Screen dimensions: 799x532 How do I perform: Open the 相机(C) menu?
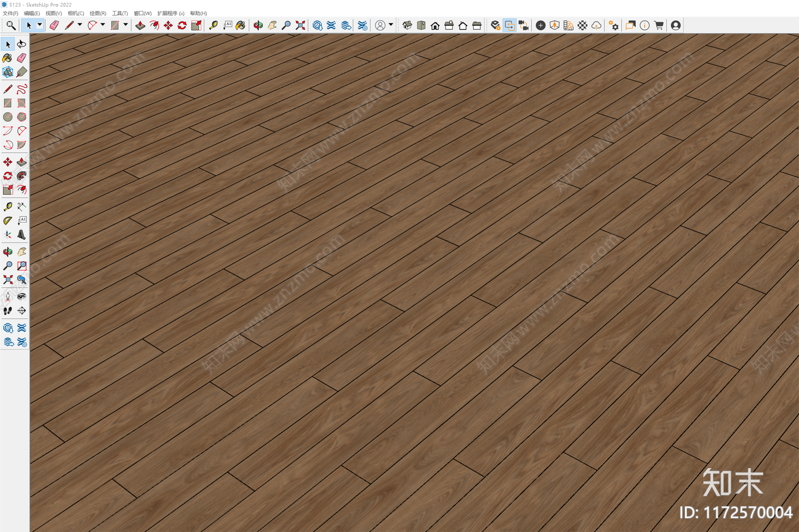click(76, 13)
